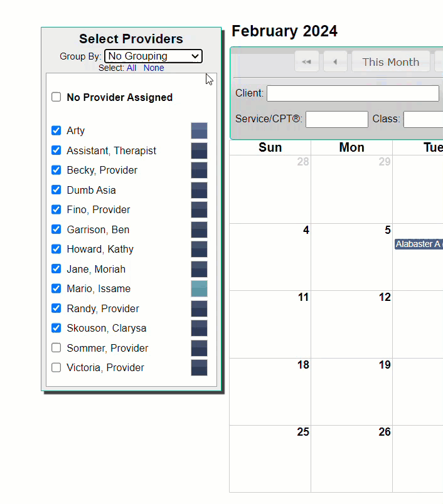Click Monday February 19 day cell
Screen dimensions: 443x504
click(x=351, y=392)
